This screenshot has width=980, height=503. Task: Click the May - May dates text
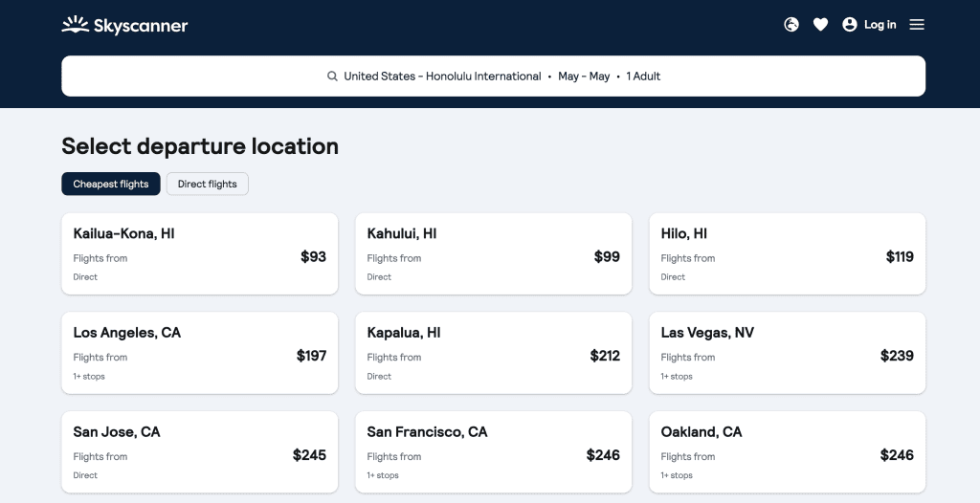pos(584,77)
